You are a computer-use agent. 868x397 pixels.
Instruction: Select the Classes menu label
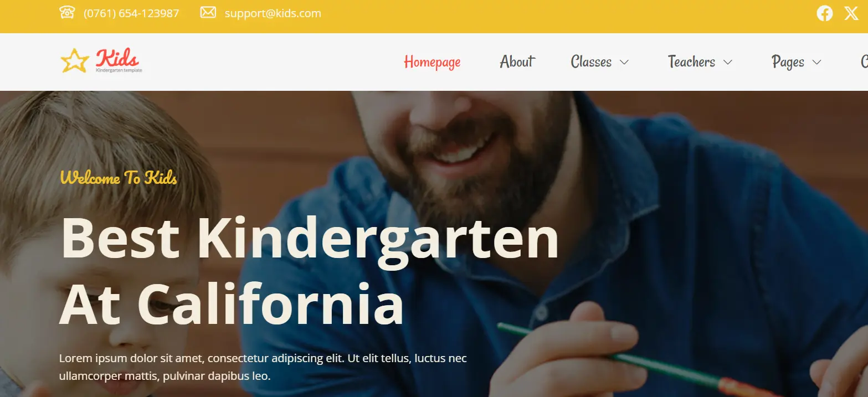tap(591, 61)
